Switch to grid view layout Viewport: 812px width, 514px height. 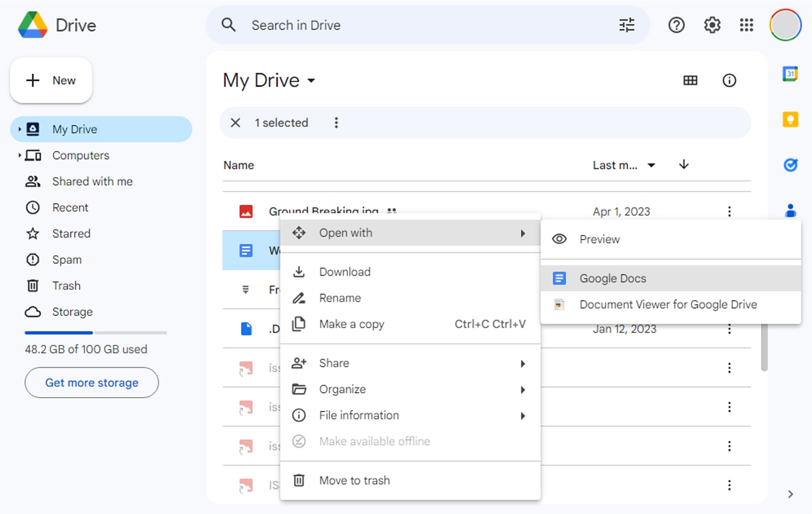point(690,80)
